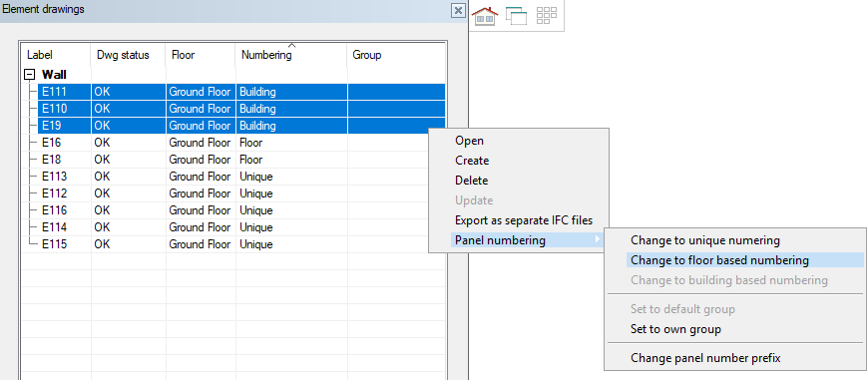
Task: Select Change to floor based numbering
Action: pyautogui.click(x=719, y=260)
